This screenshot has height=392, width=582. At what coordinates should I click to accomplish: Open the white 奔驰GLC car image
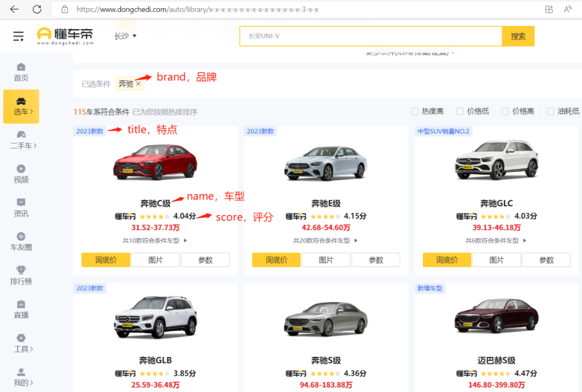(497, 159)
